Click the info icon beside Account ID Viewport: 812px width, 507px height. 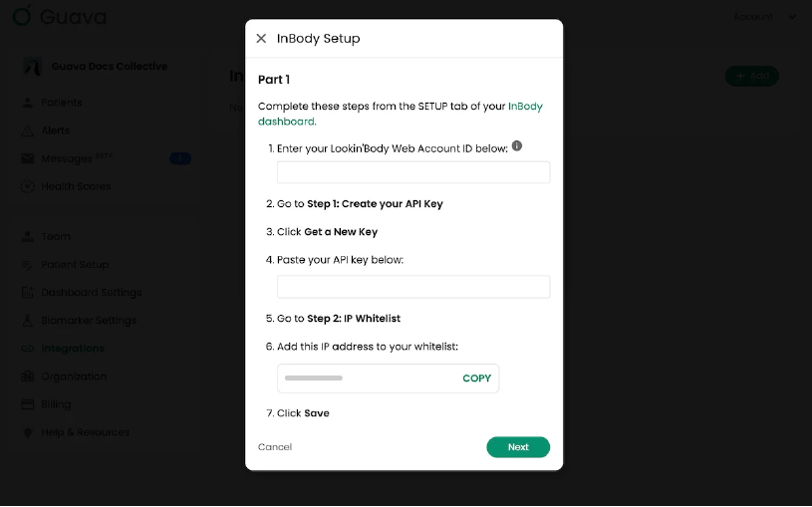click(517, 146)
